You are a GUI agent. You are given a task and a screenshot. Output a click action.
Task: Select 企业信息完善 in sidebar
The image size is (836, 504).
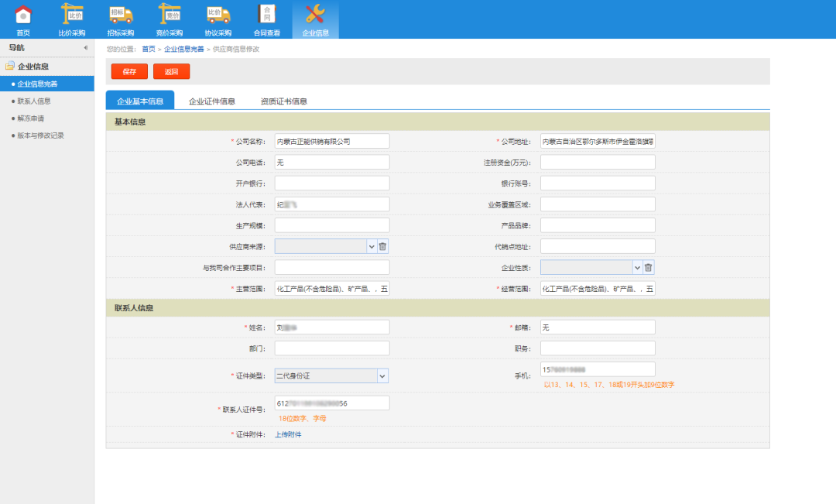[47, 84]
